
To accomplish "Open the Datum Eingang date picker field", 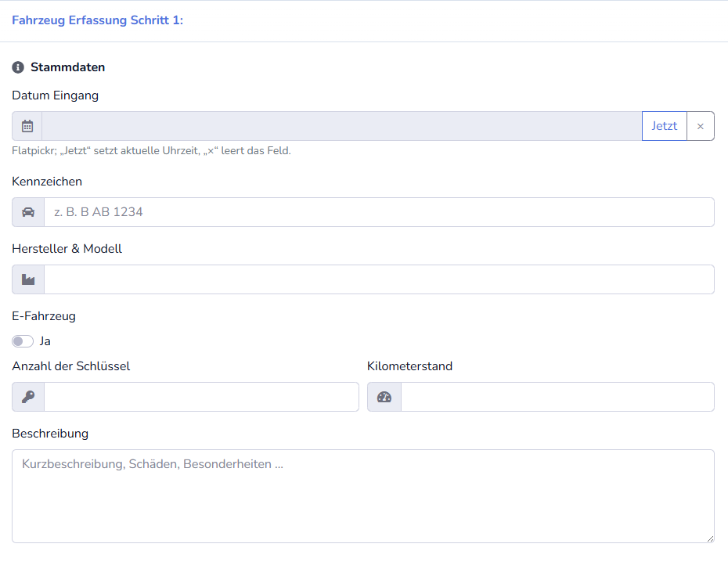I will (x=341, y=126).
